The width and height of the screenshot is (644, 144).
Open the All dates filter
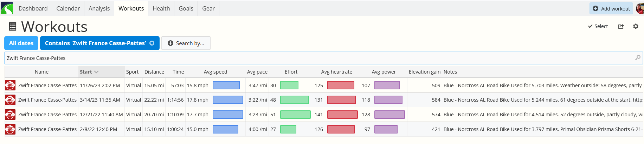click(x=21, y=43)
